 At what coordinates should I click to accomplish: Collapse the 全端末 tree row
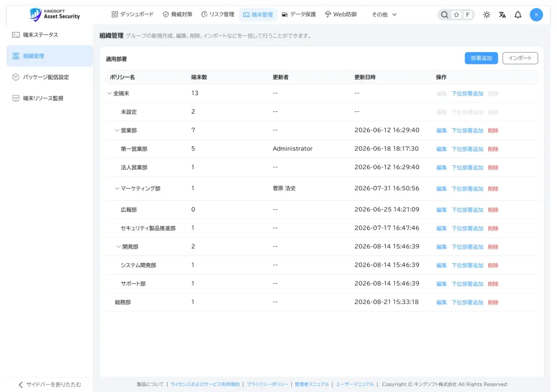click(x=109, y=93)
